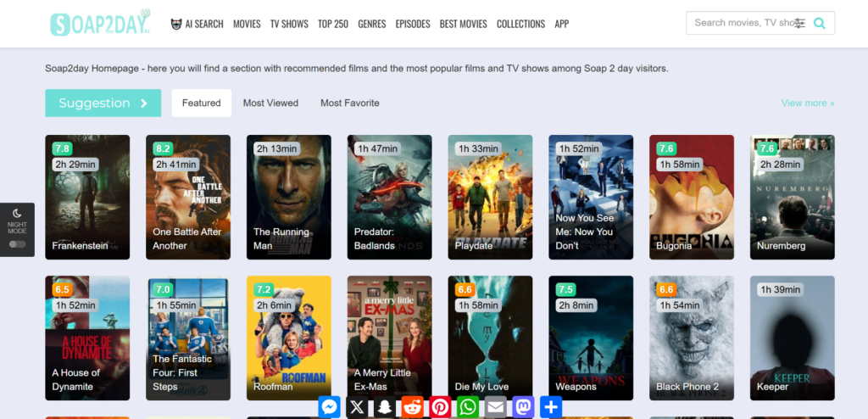
Task: Open the Genres menu
Action: [x=372, y=24]
